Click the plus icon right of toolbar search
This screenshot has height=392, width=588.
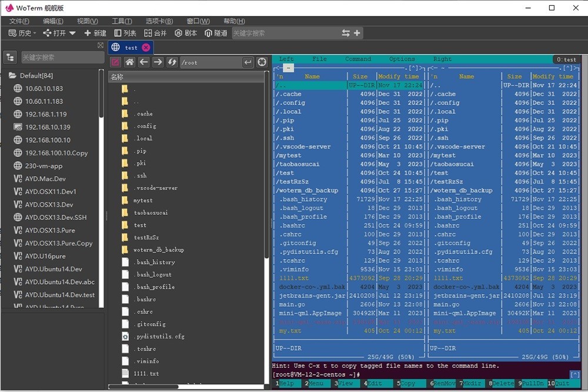pyautogui.click(x=356, y=33)
